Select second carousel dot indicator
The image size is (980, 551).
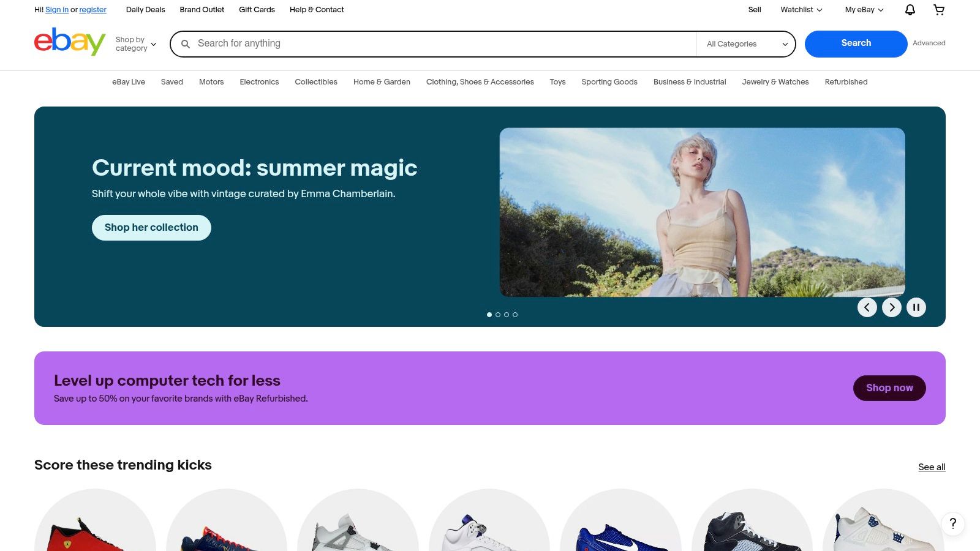pos(498,315)
